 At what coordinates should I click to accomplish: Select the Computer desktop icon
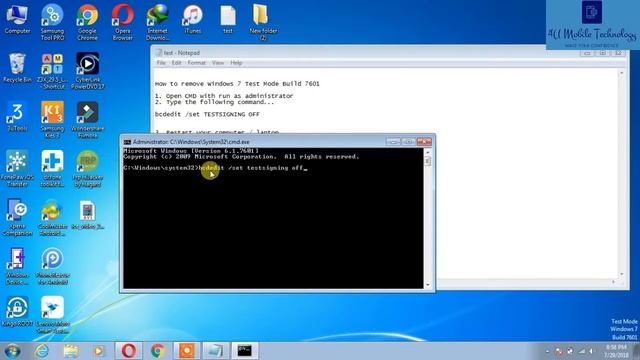(17, 19)
